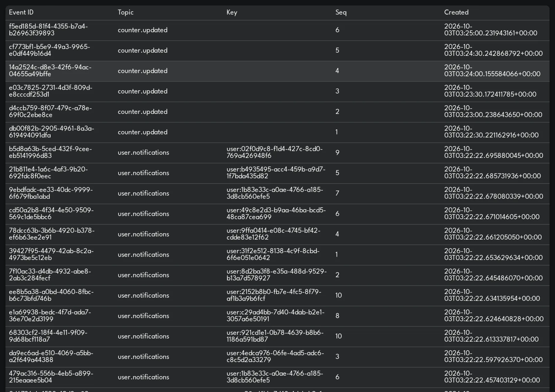Image resolution: width=555 pixels, height=392 pixels.
Task: Click key user:c29ad4bb-7d40-4dab-b2e1-3057a6e50191
Action: point(276,316)
